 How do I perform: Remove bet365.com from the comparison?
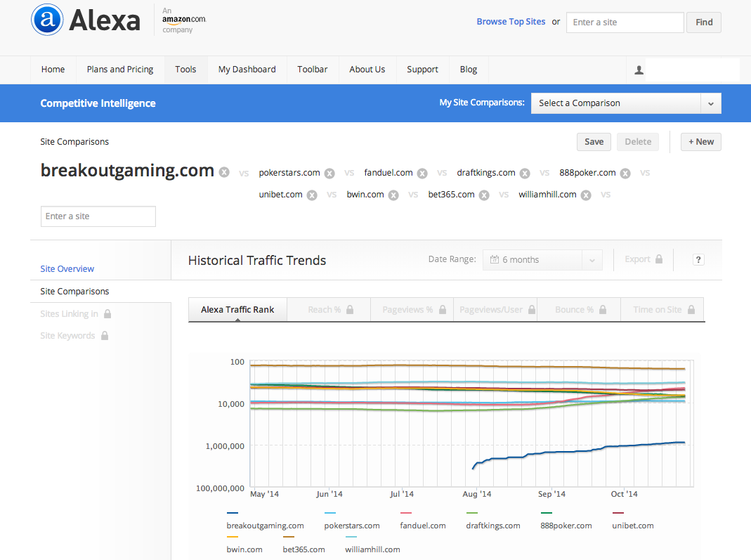pyautogui.click(x=484, y=195)
